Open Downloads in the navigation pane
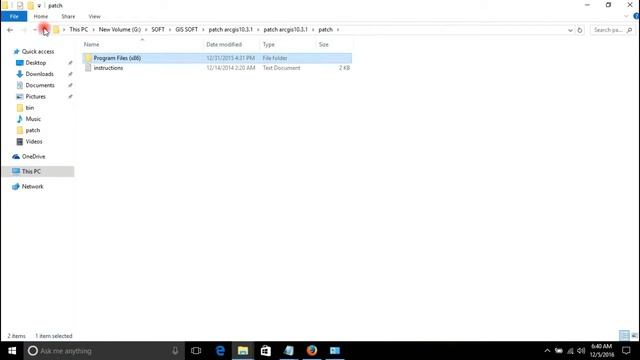This screenshot has width=640, height=360. click(x=39, y=74)
